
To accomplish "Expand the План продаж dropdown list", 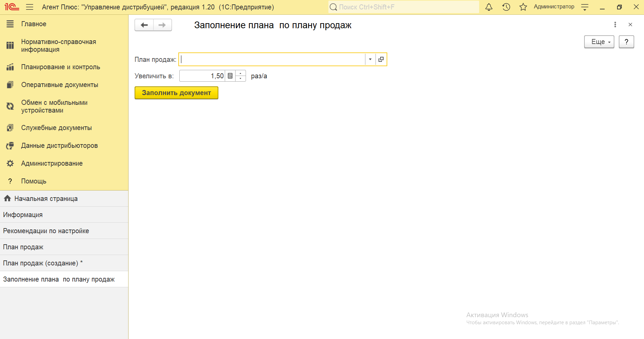I will pyautogui.click(x=370, y=59).
